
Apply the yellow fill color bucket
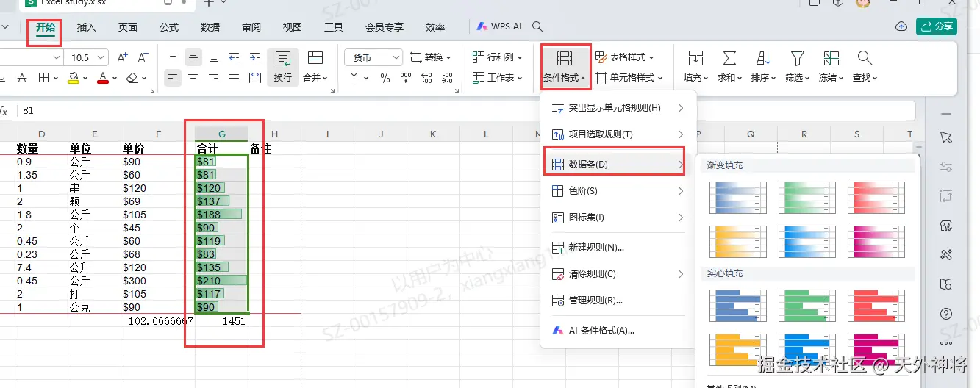pyautogui.click(x=74, y=77)
